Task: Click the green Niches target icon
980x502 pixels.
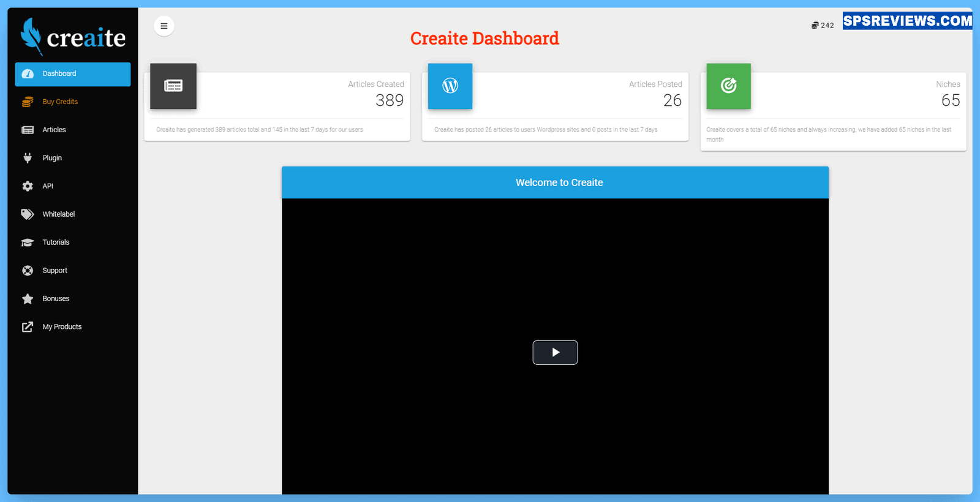Action: 728,86
